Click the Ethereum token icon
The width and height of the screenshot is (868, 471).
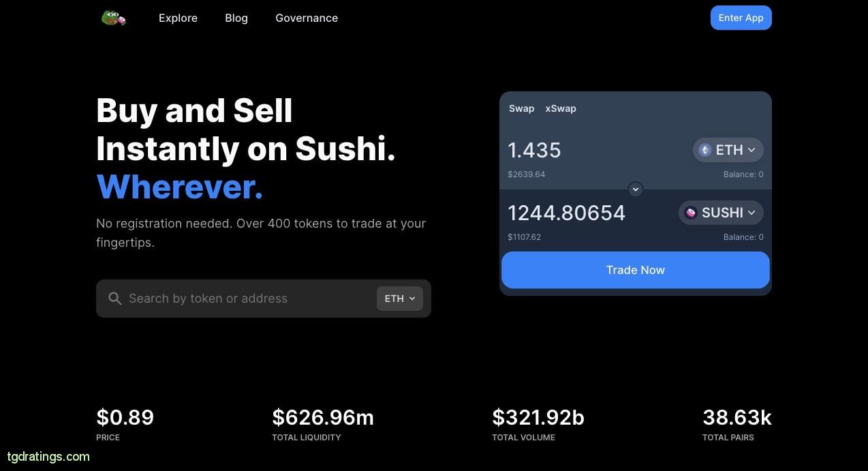pyautogui.click(x=705, y=150)
